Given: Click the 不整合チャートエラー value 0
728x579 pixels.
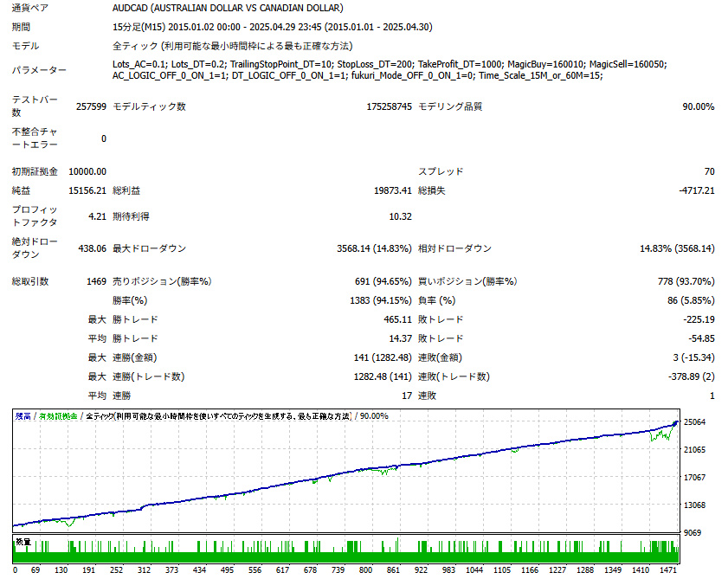Looking at the screenshot, I should pos(104,138).
